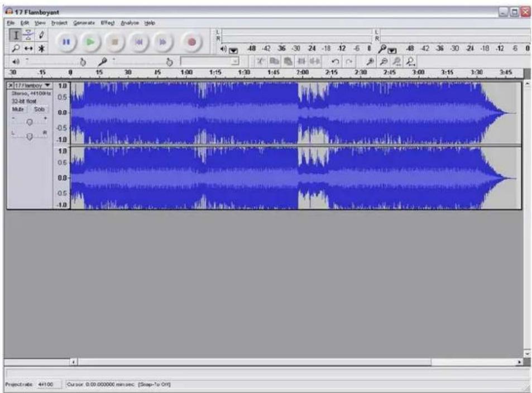Skip to end of track
The height and width of the screenshot is (393, 532).
(x=163, y=42)
